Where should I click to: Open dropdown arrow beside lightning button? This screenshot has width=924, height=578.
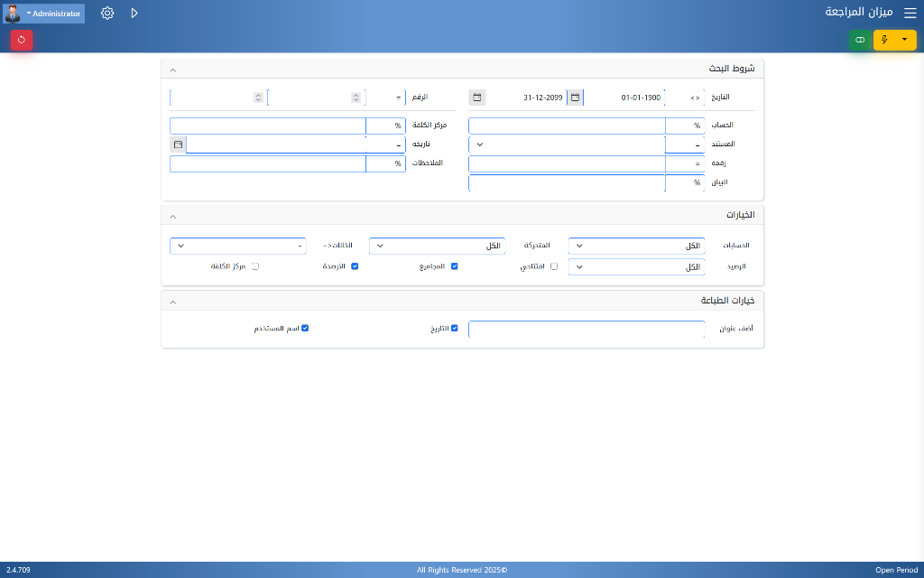905,40
